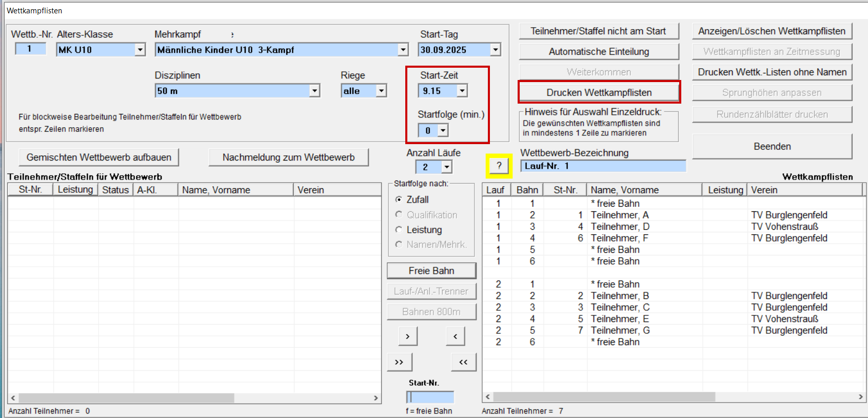868x418 pixels.
Task: Move all participants left with << button
Action: click(463, 362)
